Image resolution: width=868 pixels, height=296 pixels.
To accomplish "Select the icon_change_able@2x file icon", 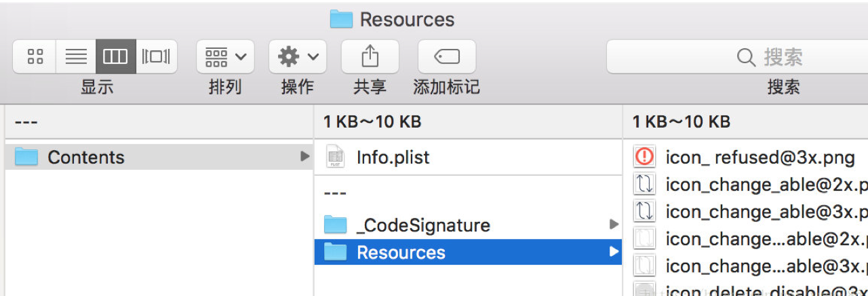I will pos(644,185).
